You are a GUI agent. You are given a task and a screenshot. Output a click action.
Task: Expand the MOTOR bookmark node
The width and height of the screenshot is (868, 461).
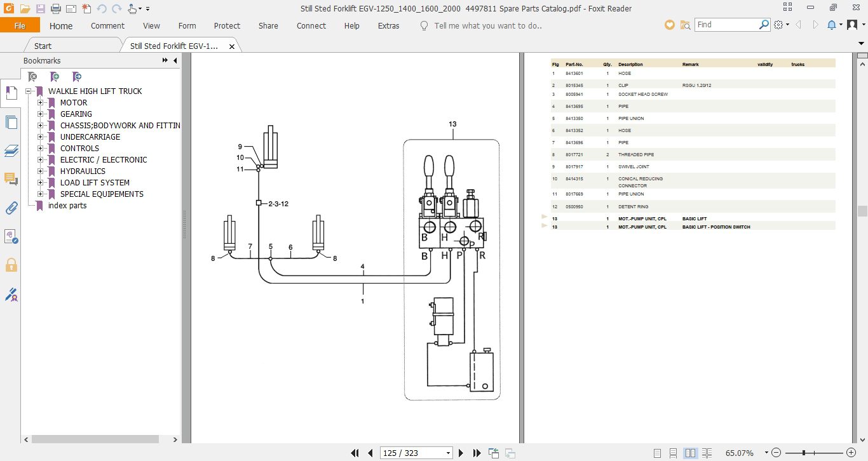41,103
